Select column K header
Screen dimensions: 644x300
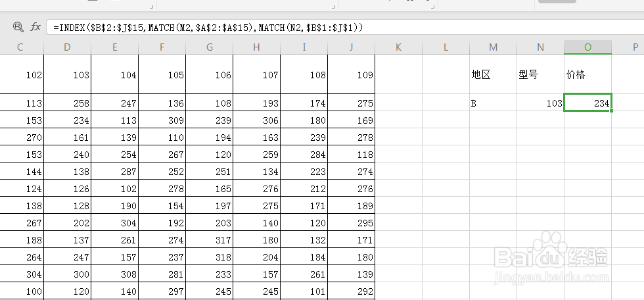click(x=398, y=47)
